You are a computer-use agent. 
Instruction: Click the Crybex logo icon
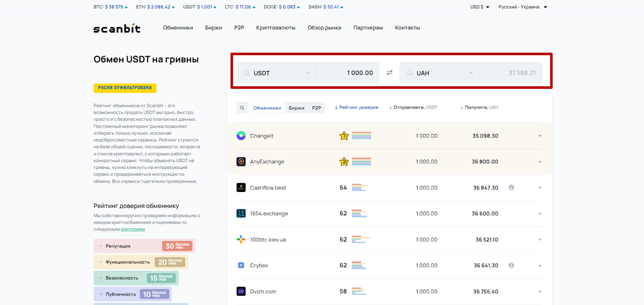tap(241, 265)
